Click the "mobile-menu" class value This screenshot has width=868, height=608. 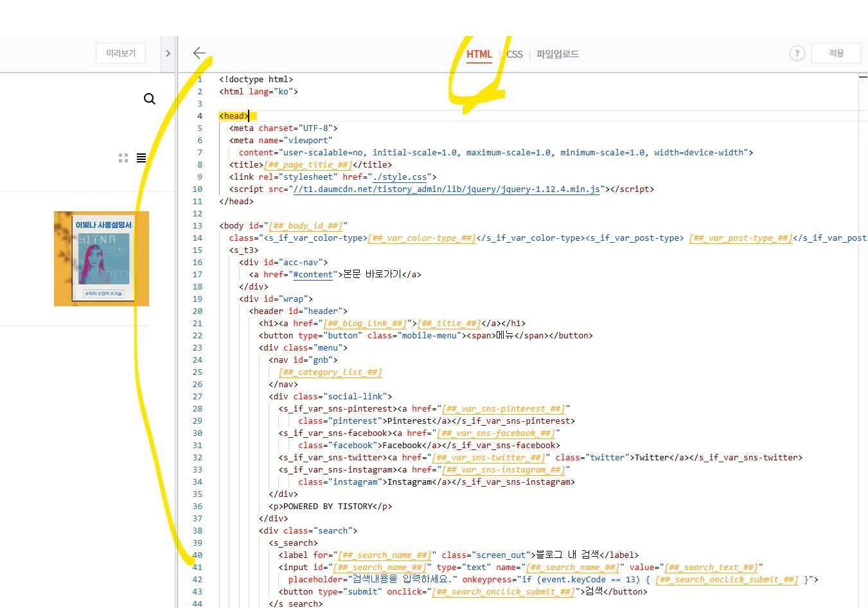tap(429, 335)
